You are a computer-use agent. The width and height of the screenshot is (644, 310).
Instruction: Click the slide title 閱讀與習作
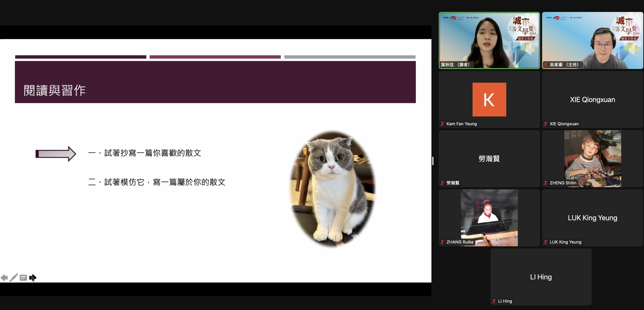coord(54,90)
